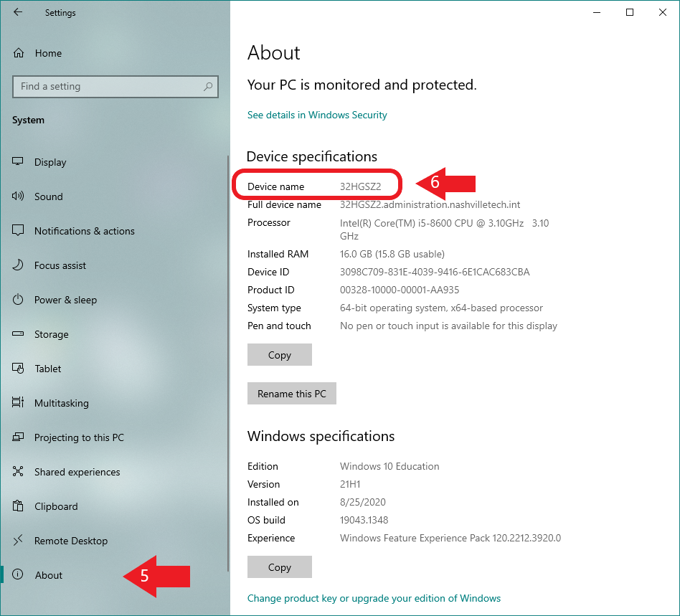Viewport: 680px width, 616px height.
Task: Click the processor value Intel Core i5-8600
Action: pyautogui.click(x=444, y=229)
